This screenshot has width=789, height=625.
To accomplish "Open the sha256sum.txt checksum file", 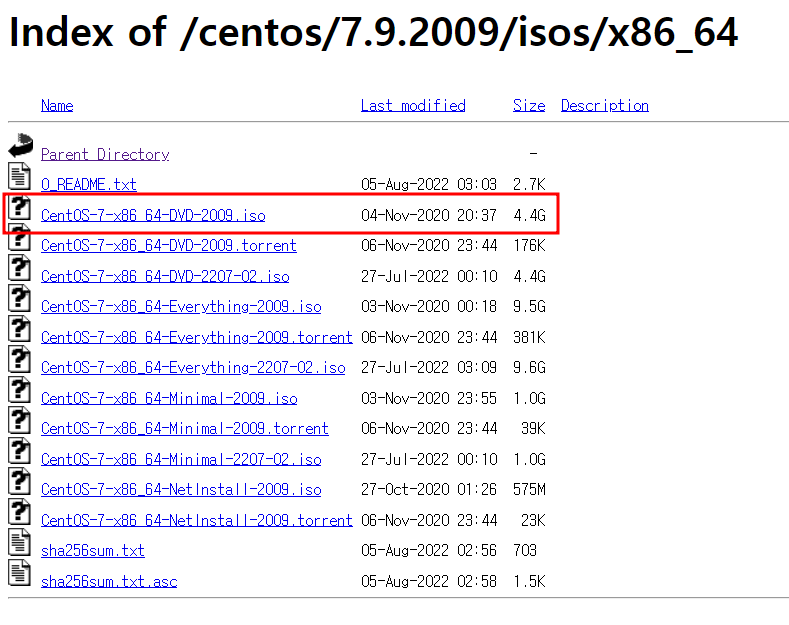I will [93, 551].
